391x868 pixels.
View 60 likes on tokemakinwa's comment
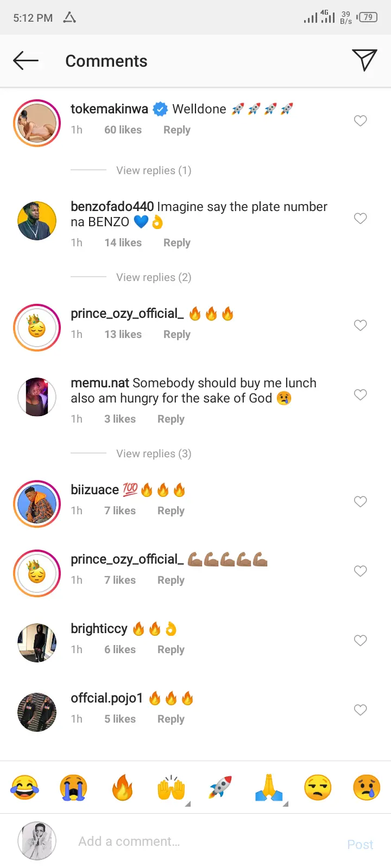[123, 130]
